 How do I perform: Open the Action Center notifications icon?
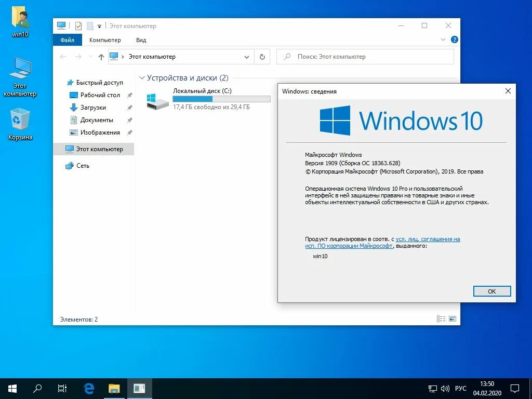pos(515,389)
